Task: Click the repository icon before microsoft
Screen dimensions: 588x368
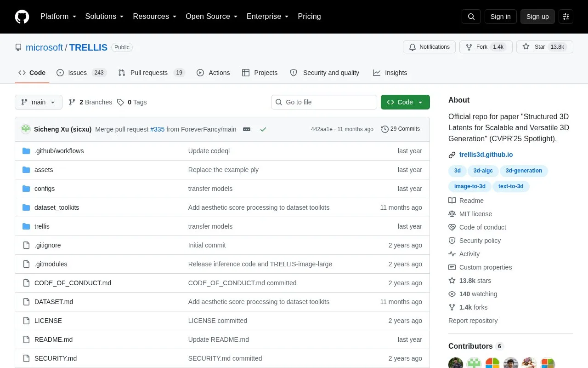Action: (x=18, y=47)
